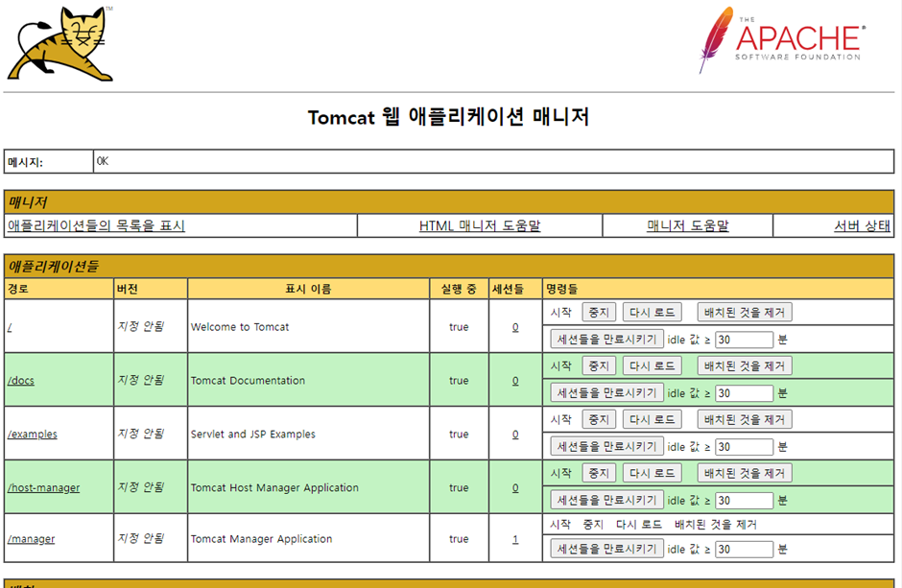The height and width of the screenshot is (588, 902).
Task: Focus idle value field for root application
Action: click(x=744, y=340)
